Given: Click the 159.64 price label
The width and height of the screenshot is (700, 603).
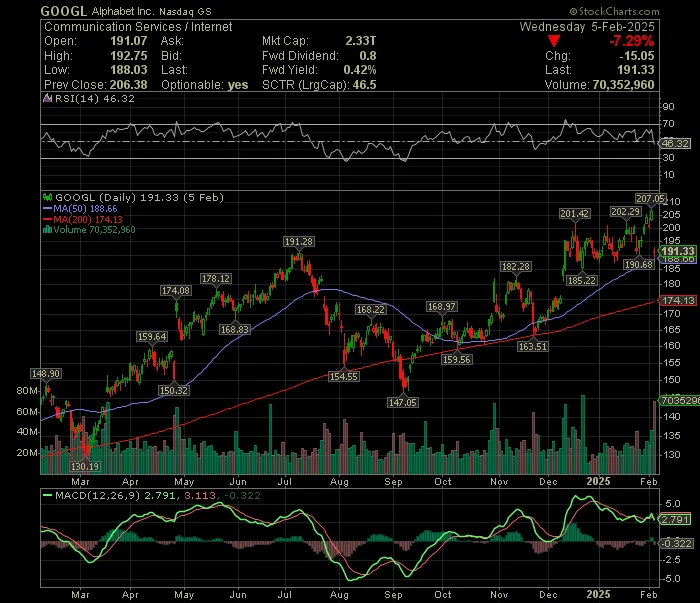Looking at the screenshot, I should coord(152,337).
